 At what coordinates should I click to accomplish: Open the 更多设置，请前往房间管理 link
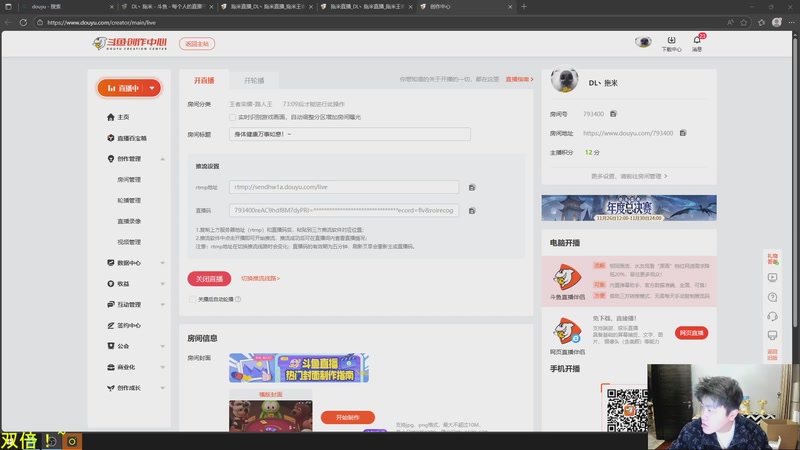tap(629, 176)
